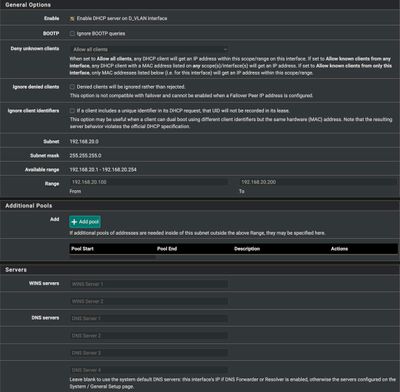Click the General Options section heading
Image resolution: width=400 pixels, height=392 pixels.
(28, 5)
